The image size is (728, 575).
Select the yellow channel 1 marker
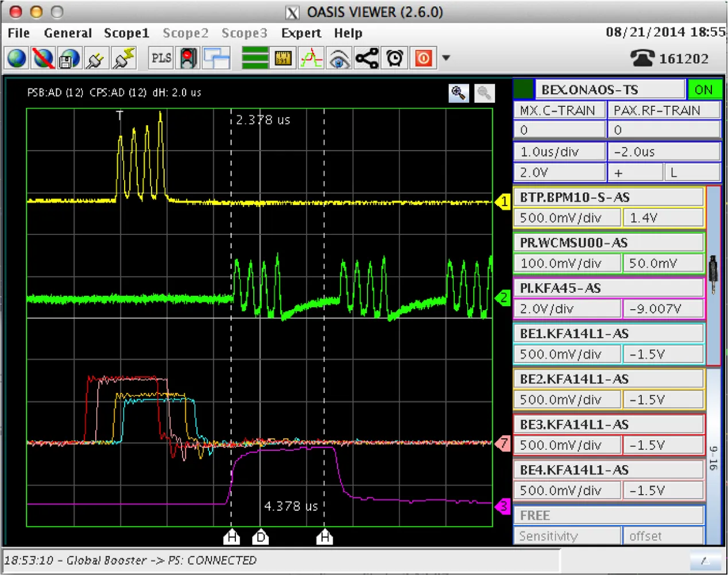(503, 202)
